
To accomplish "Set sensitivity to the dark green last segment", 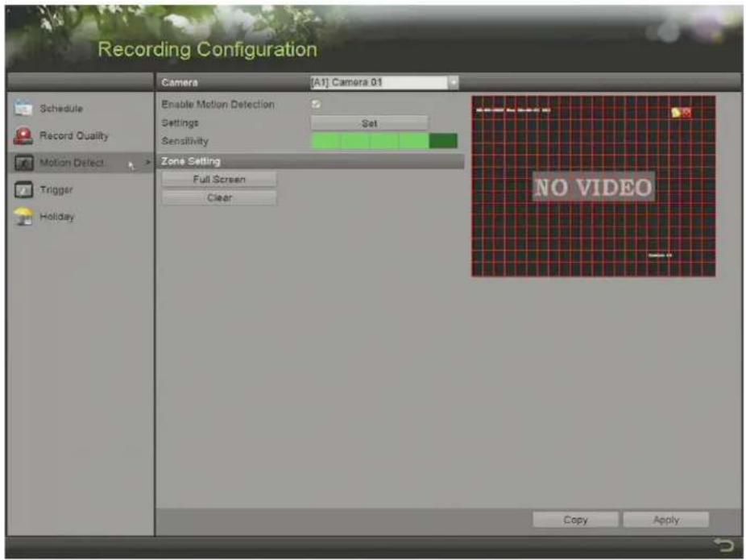I will click(443, 141).
